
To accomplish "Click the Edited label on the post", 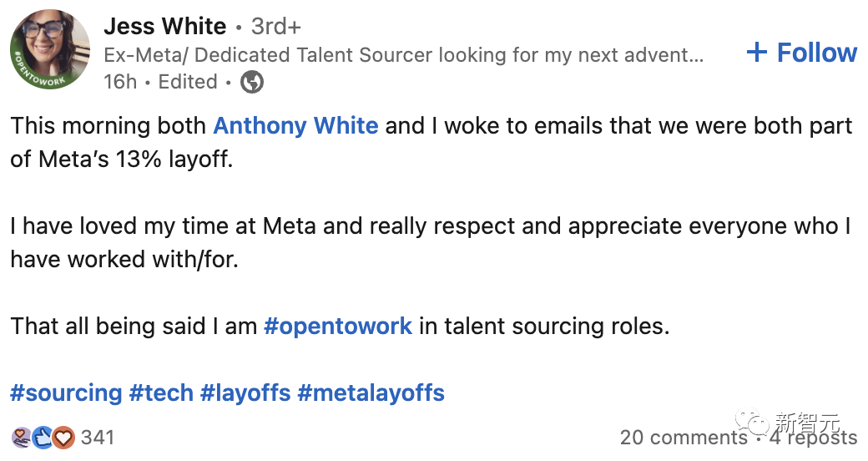I will coord(188,82).
